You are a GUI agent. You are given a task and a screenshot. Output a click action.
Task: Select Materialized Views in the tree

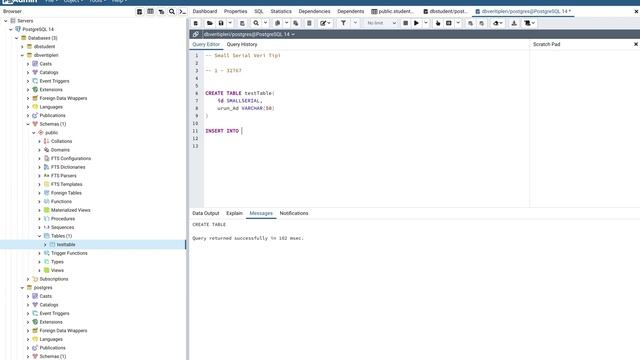pos(71,210)
